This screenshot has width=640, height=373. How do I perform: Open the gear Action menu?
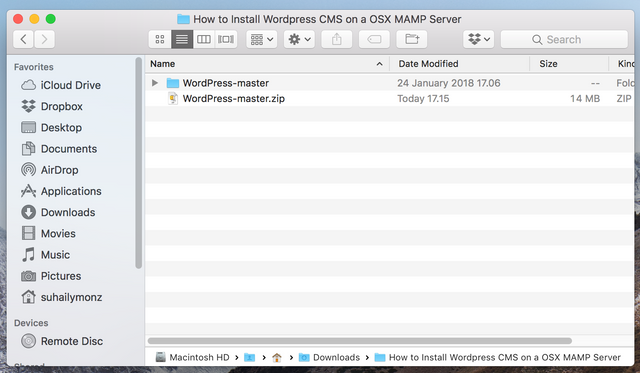coord(299,40)
